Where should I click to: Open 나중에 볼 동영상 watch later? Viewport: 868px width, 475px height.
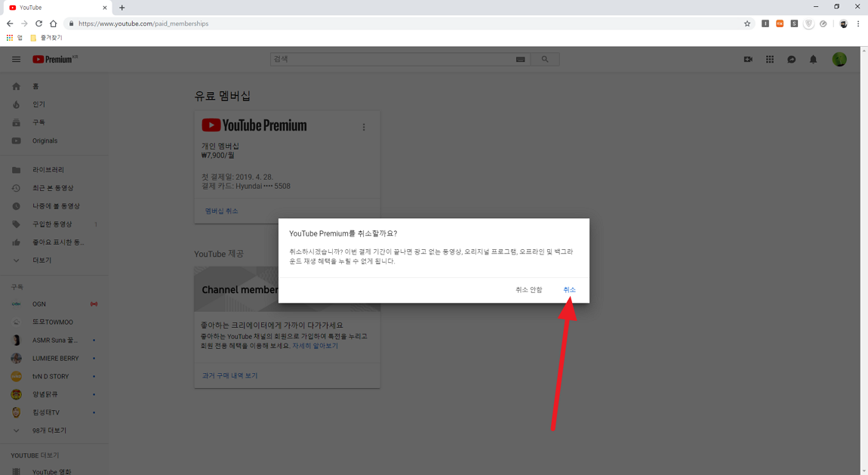54,206
